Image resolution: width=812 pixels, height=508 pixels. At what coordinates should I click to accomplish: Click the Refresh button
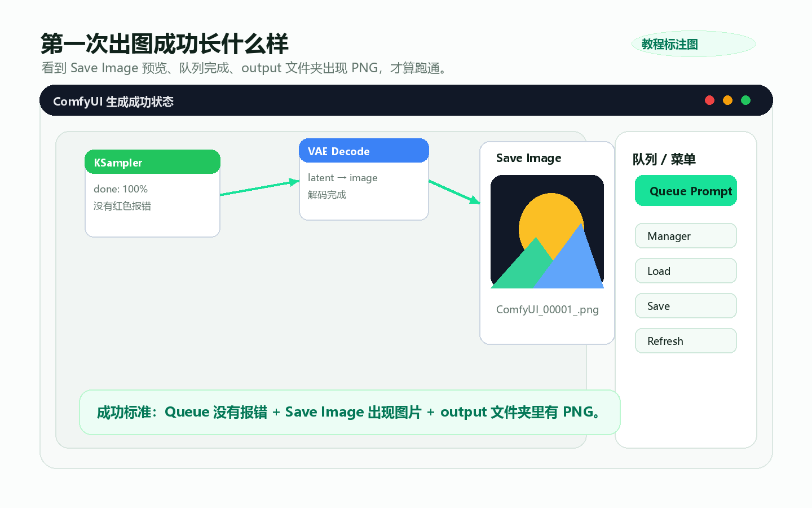(686, 341)
